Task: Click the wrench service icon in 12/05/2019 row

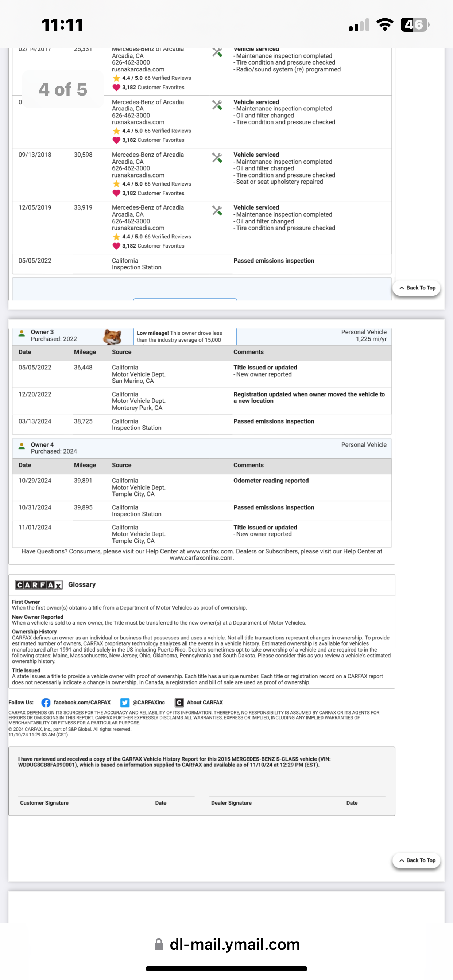Action: click(217, 210)
